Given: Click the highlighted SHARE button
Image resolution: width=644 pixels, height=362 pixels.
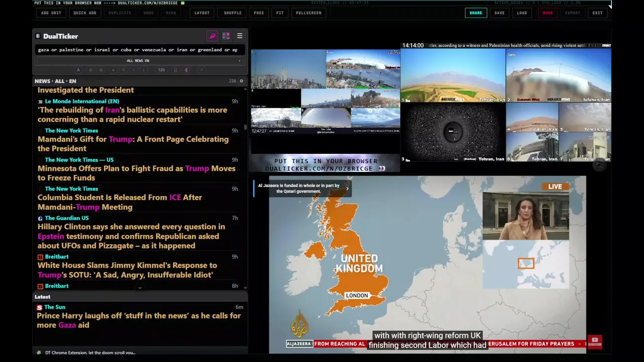Looking at the screenshot, I should tap(475, 13).
